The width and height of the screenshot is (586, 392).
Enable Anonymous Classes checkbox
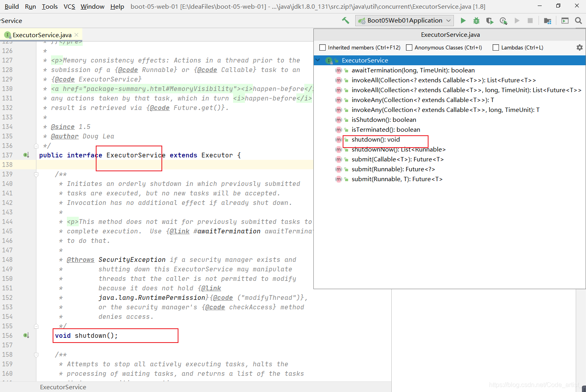(409, 47)
